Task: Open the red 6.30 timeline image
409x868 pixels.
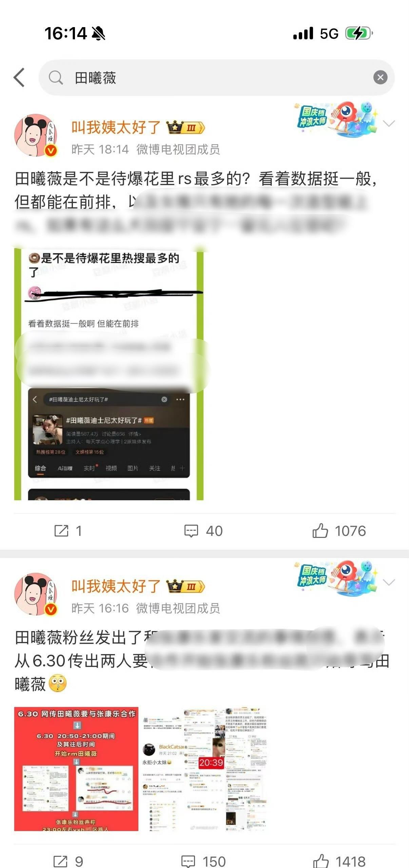Action: [76, 769]
